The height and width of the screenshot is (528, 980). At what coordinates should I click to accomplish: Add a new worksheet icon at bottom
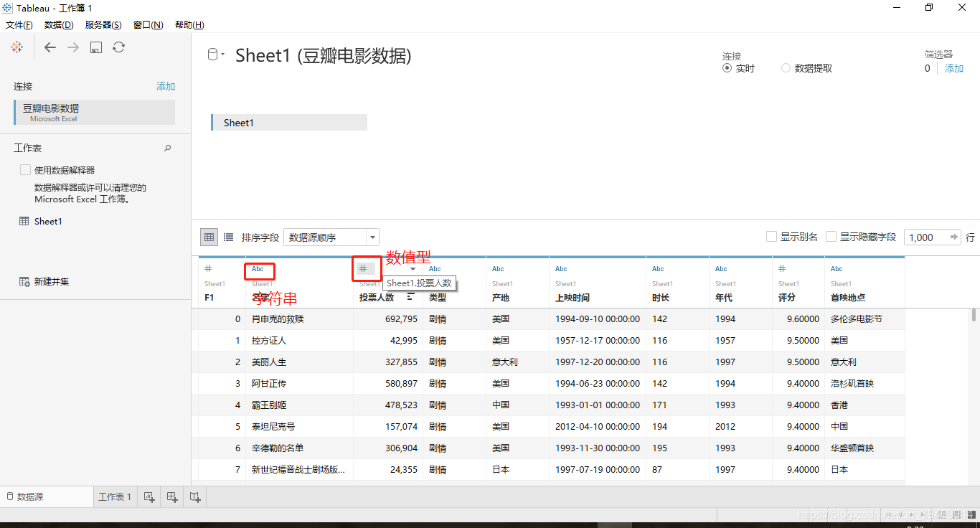pyautogui.click(x=149, y=496)
